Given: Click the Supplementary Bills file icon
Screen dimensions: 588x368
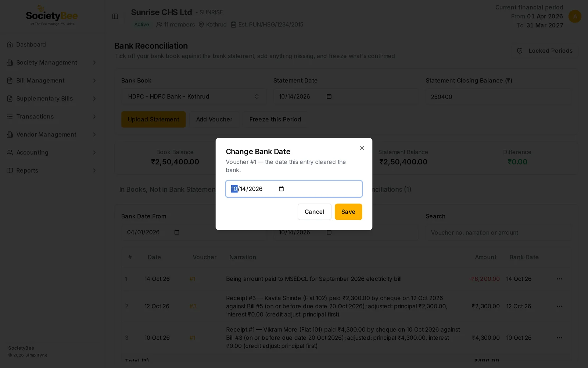Looking at the screenshot, I should [x=10, y=99].
